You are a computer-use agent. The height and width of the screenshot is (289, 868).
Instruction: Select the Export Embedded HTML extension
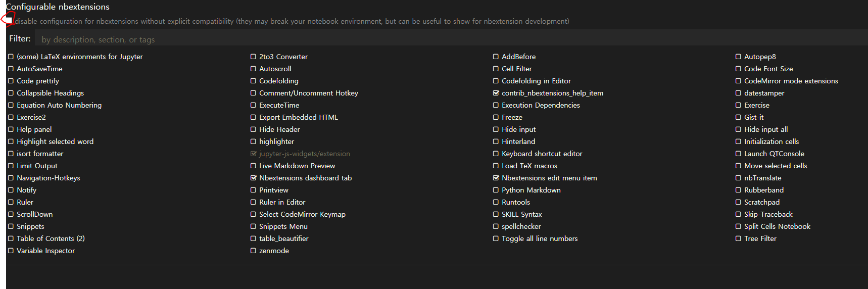299,117
